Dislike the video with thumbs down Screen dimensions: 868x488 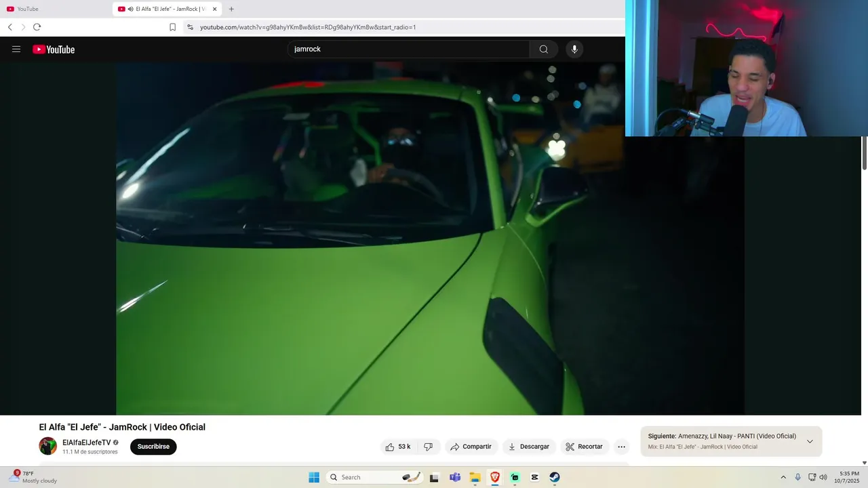click(428, 447)
